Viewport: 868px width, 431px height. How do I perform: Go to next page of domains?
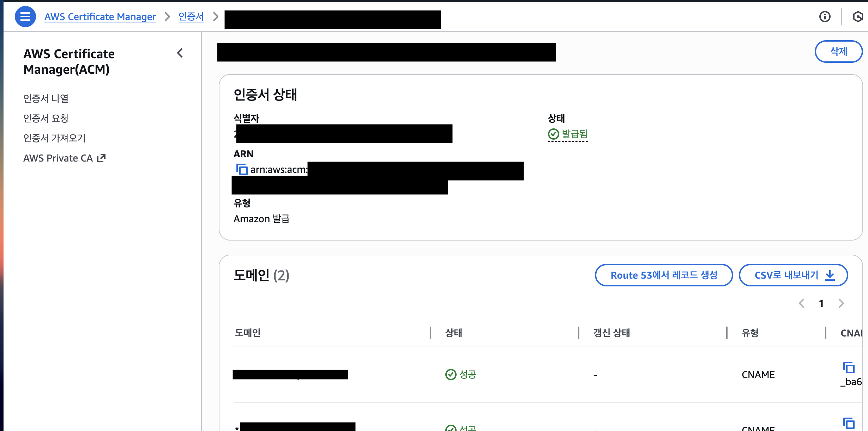coord(841,303)
